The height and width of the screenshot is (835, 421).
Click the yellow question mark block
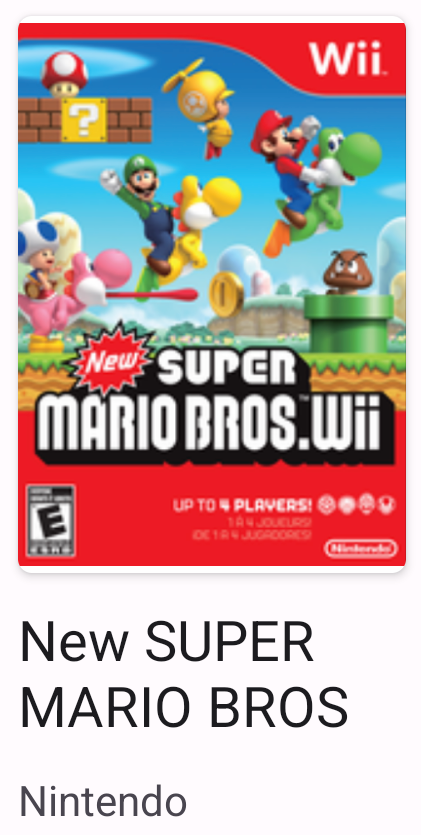coord(84,121)
